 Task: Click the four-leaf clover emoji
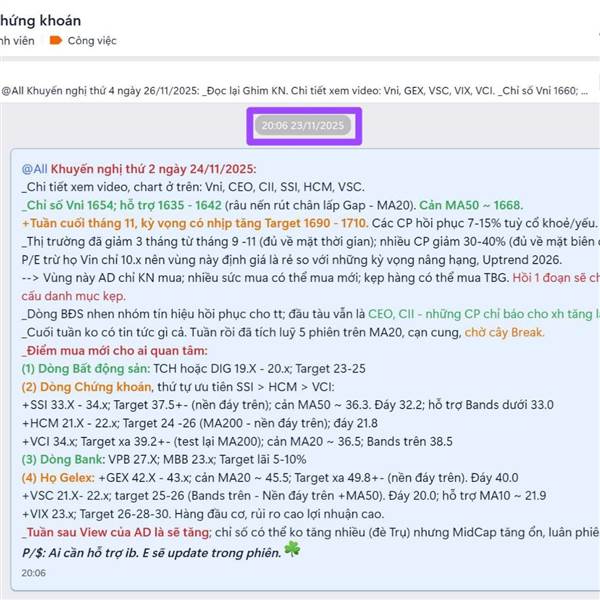tap(292, 549)
